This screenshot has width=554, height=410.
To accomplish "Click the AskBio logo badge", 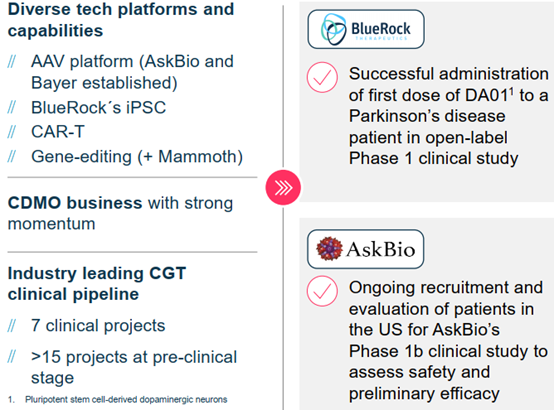I will 365,249.
